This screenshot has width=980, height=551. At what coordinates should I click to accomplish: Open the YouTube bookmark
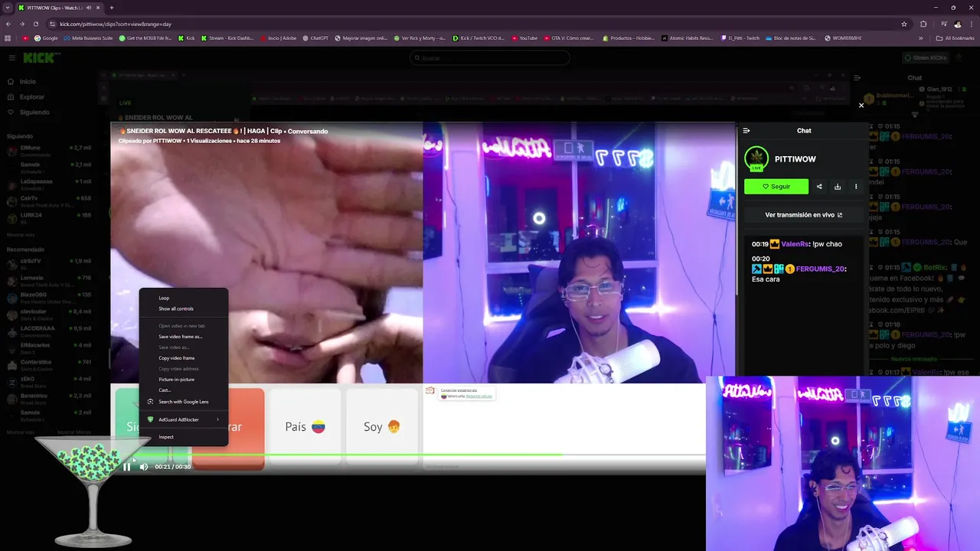[524, 37]
